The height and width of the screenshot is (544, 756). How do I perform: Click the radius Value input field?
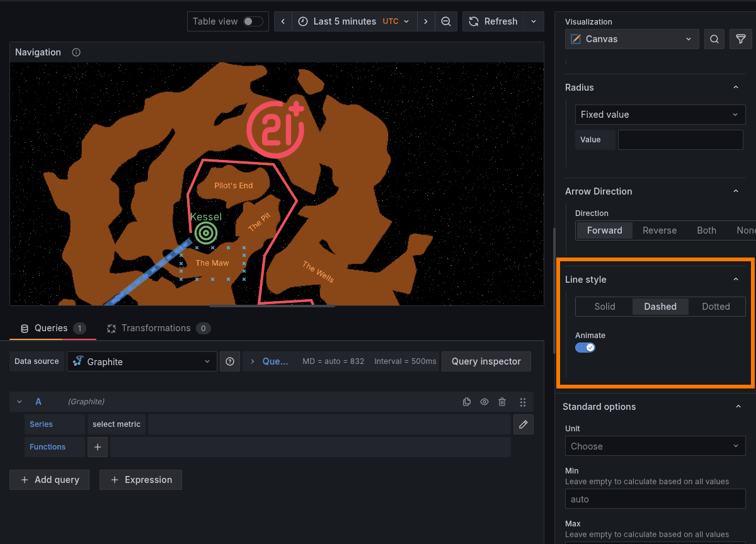click(x=680, y=139)
